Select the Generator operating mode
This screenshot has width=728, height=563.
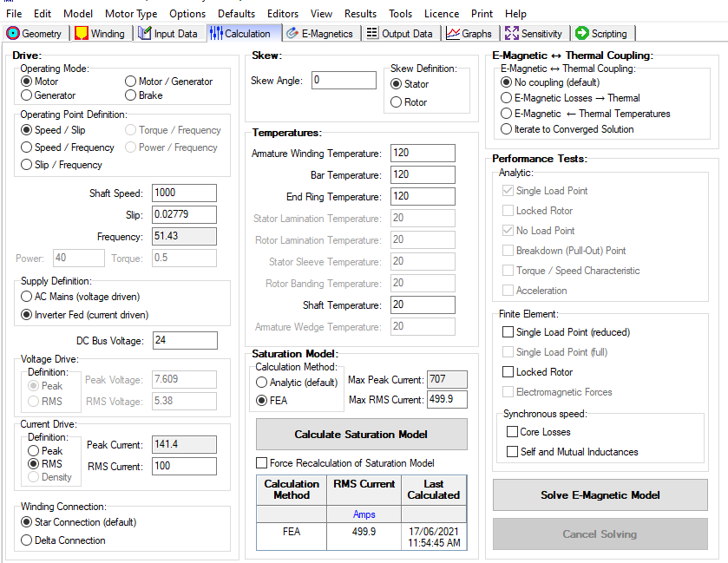tap(27, 95)
